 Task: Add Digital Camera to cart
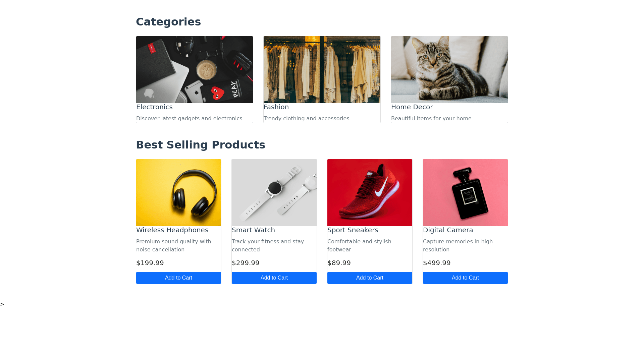465,278
